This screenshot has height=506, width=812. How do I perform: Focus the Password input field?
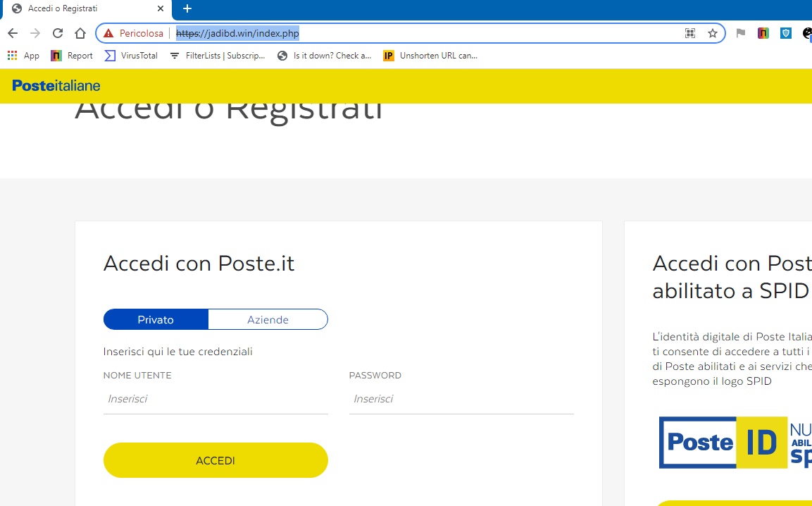click(x=461, y=399)
